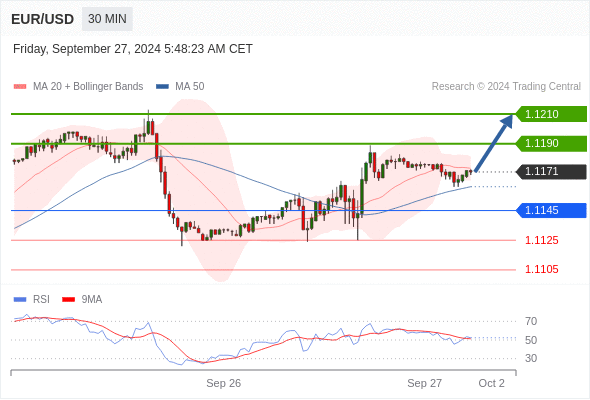
Task: Click the Friday September 27 timestamp text
Action: click(133, 49)
